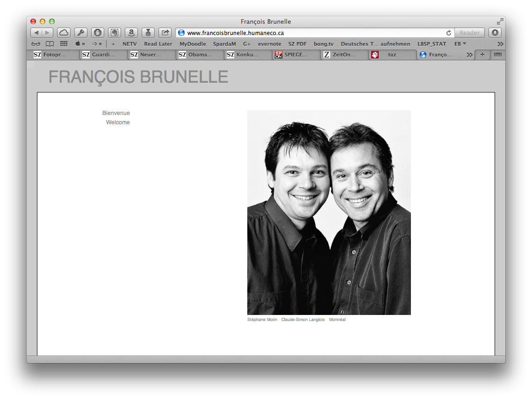532x400 pixels.
Task: Enter full screen using the corner arrows
Action: tap(500, 21)
